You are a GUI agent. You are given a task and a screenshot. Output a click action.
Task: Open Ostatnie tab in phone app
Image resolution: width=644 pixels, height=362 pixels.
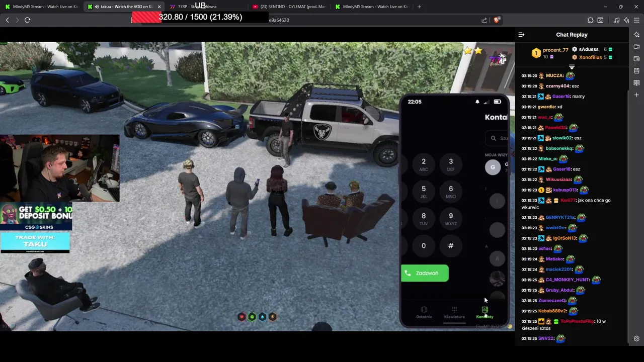coord(424,313)
